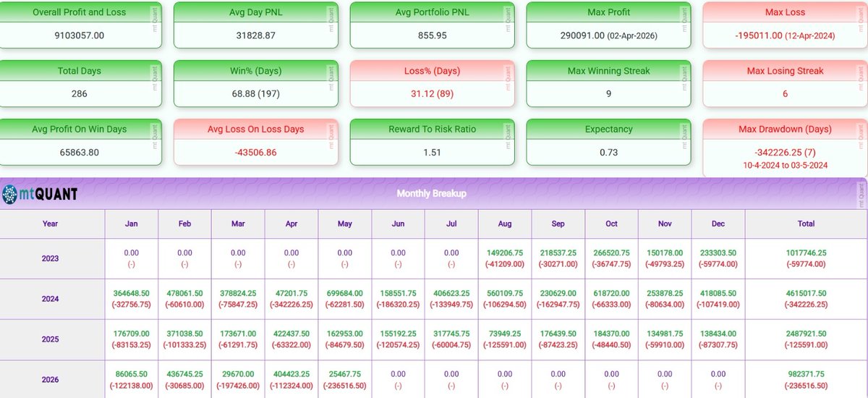Select the Avg Loss On Loss Days header

(257, 129)
